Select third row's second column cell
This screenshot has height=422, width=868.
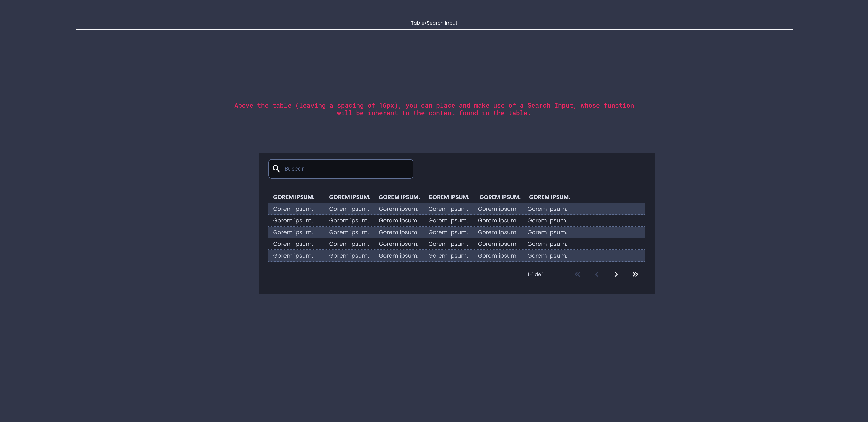pos(349,232)
